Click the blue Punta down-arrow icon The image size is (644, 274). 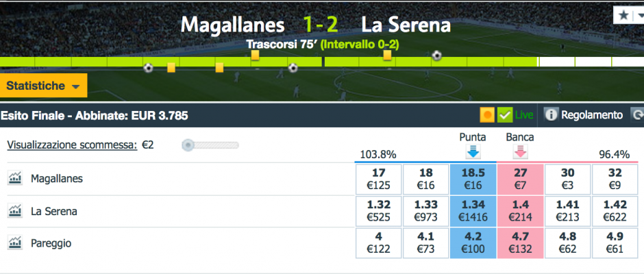[473, 152]
